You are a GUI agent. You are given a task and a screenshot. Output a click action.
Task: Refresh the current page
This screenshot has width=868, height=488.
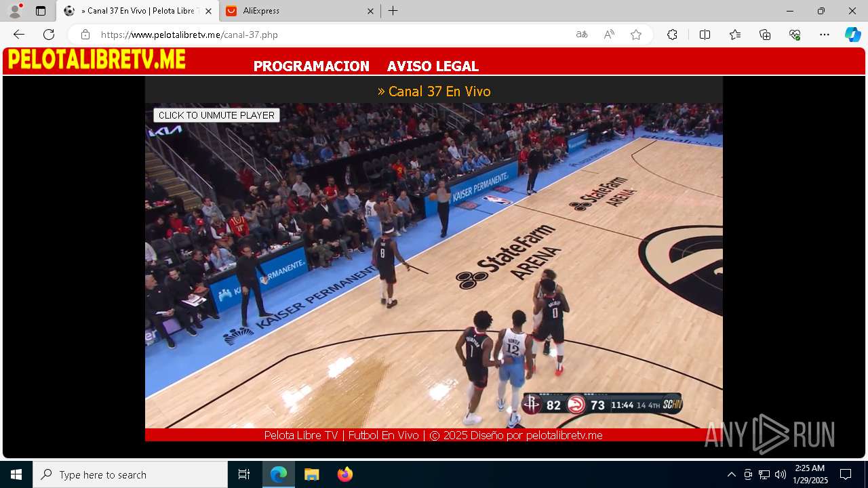point(49,35)
